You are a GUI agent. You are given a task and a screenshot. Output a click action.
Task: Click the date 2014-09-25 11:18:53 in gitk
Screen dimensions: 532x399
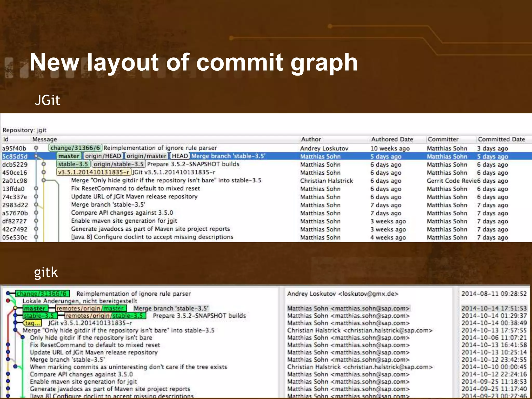click(x=494, y=382)
